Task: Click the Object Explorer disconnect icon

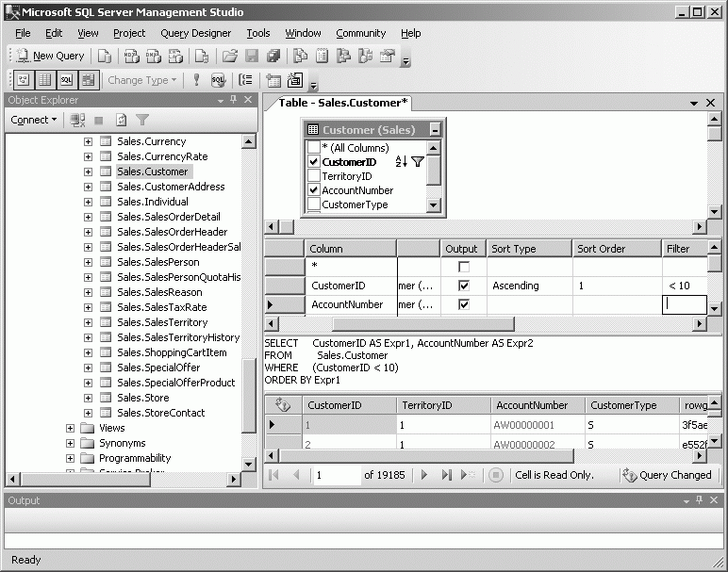Action: click(x=77, y=121)
